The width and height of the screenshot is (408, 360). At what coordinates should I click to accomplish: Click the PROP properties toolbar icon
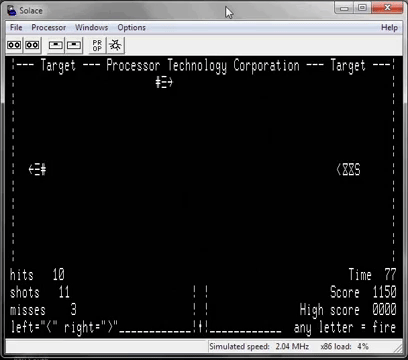pyautogui.click(x=97, y=45)
